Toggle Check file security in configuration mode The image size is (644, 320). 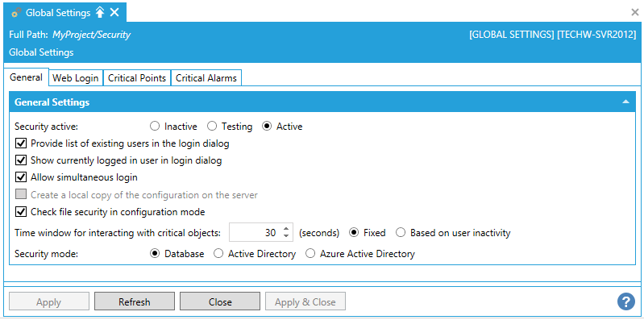tap(20, 212)
